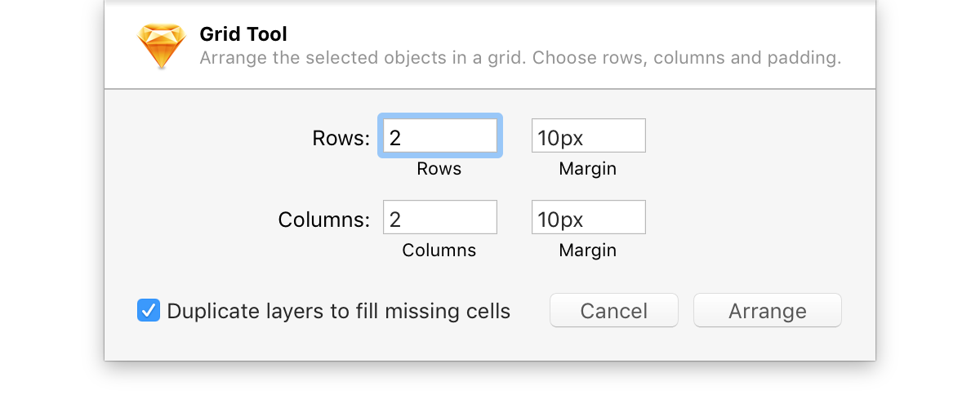Confirm the grid with the Arrange button
The image size is (980, 408).
[x=768, y=311]
